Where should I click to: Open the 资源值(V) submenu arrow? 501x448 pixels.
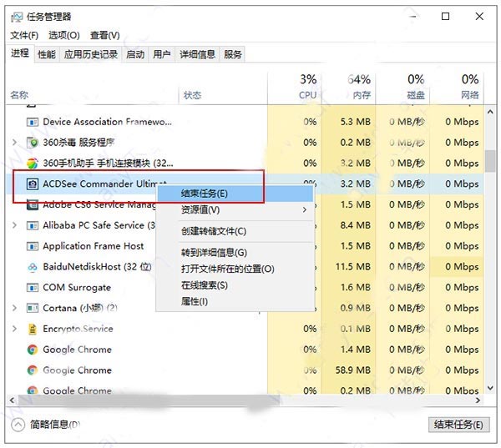[305, 209]
